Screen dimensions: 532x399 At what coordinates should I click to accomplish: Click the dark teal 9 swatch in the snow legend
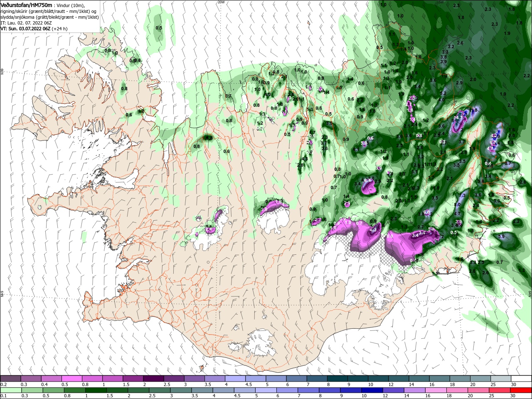(x=358, y=379)
